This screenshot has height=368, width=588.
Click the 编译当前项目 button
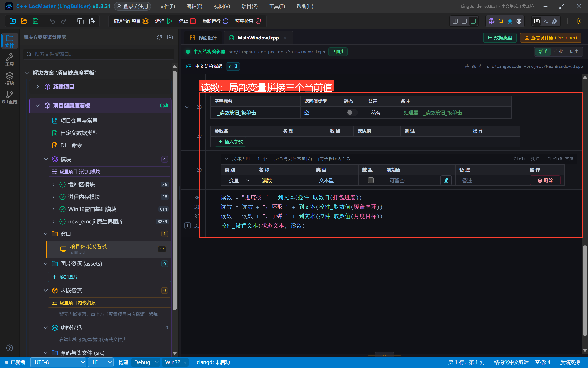(131, 21)
